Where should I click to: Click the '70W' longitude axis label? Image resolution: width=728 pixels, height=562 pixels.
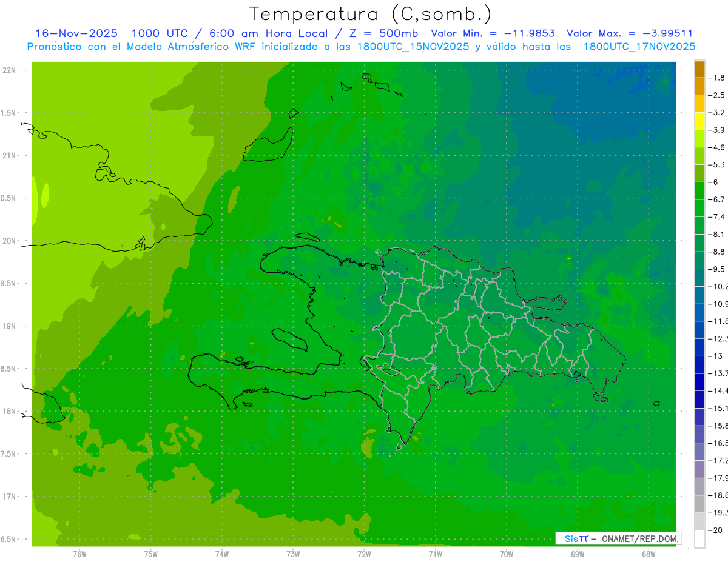tap(507, 554)
